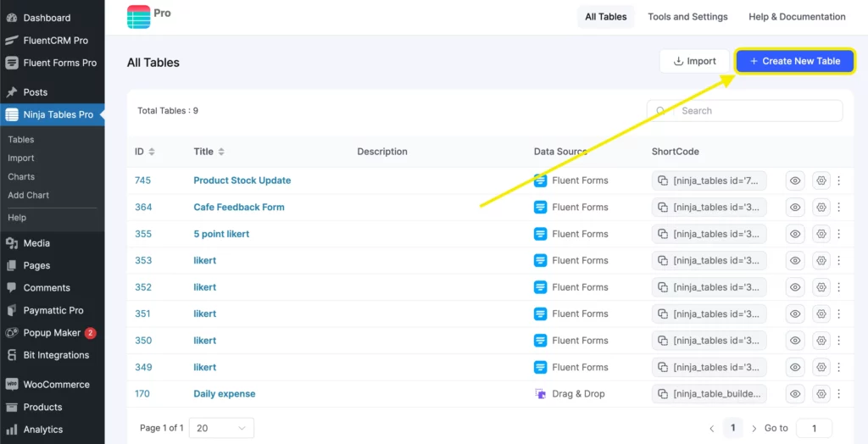Viewport: 868px width, 444px height.
Task: Click eye icon for Daily expense row
Action: pyautogui.click(x=795, y=394)
